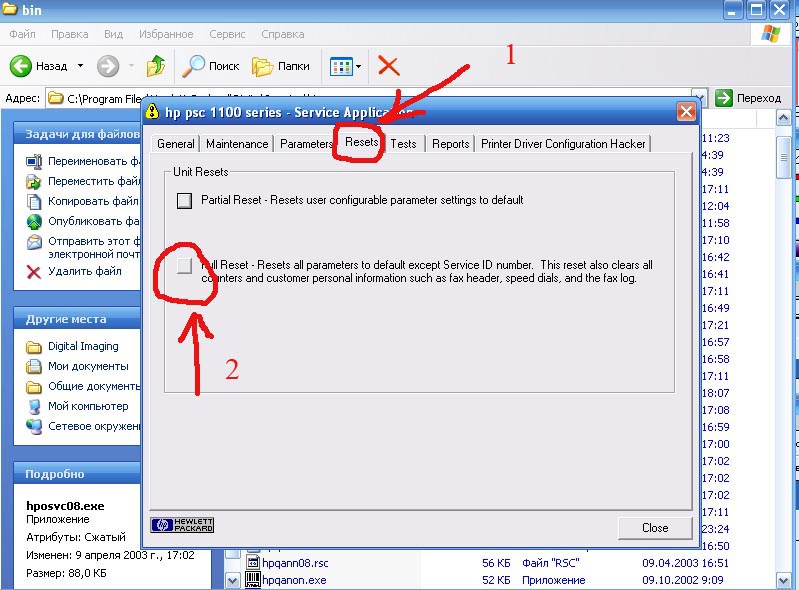Open the Сервис menu
Image resolution: width=799 pixels, height=590 pixels.
point(227,34)
